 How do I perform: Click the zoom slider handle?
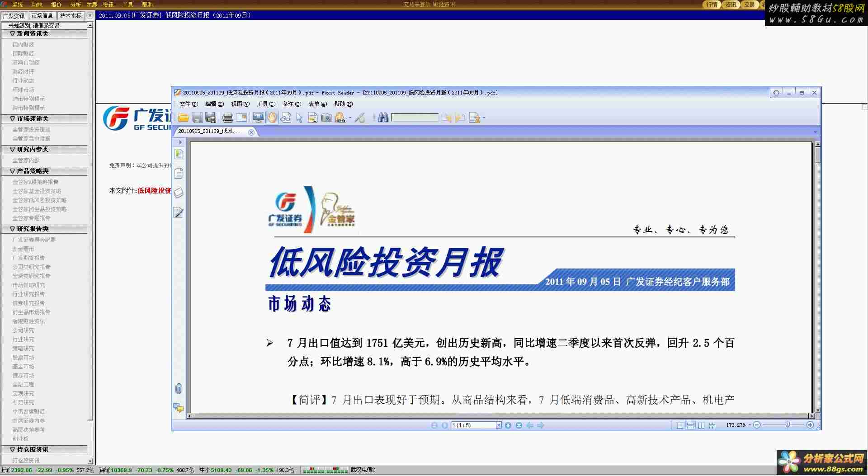coord(788,425)
